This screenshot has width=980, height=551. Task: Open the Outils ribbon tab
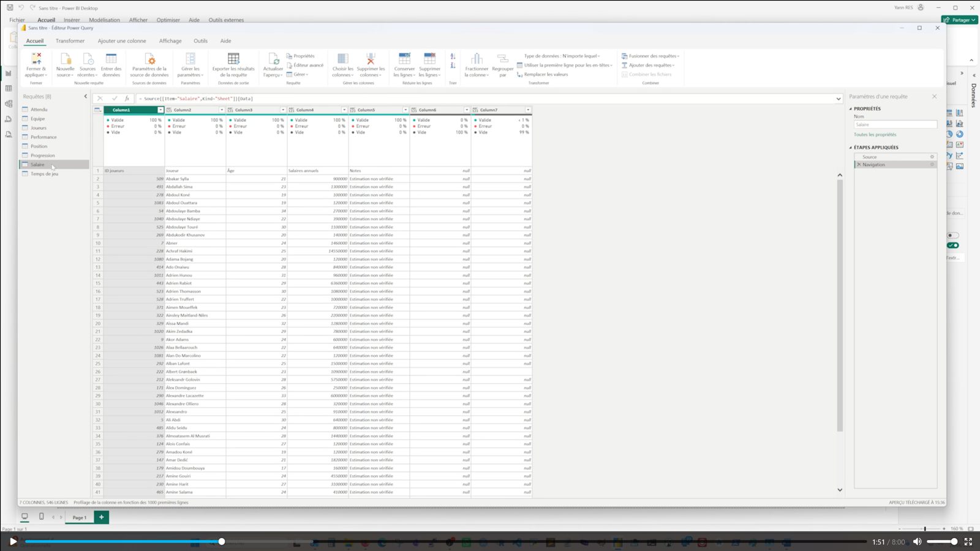pos(200,41)
